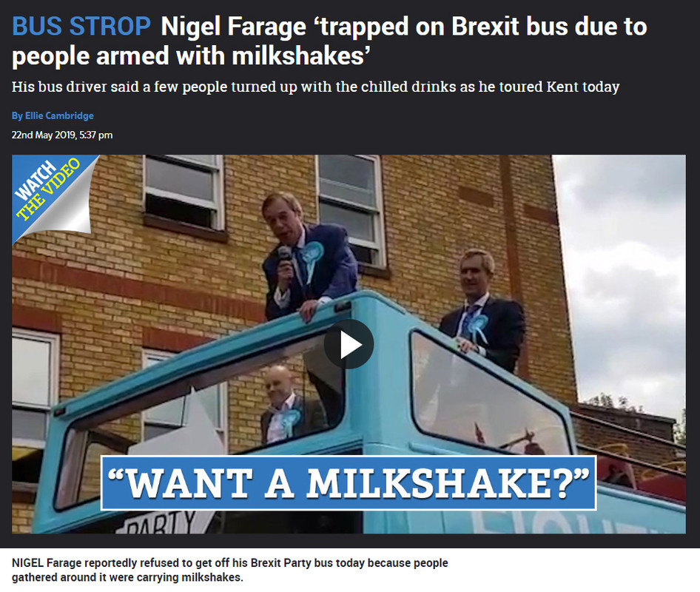The width and height of the screenshot is (700, 592).
Task: Click the rosette on the right man's suit
Action: point(476,328)
